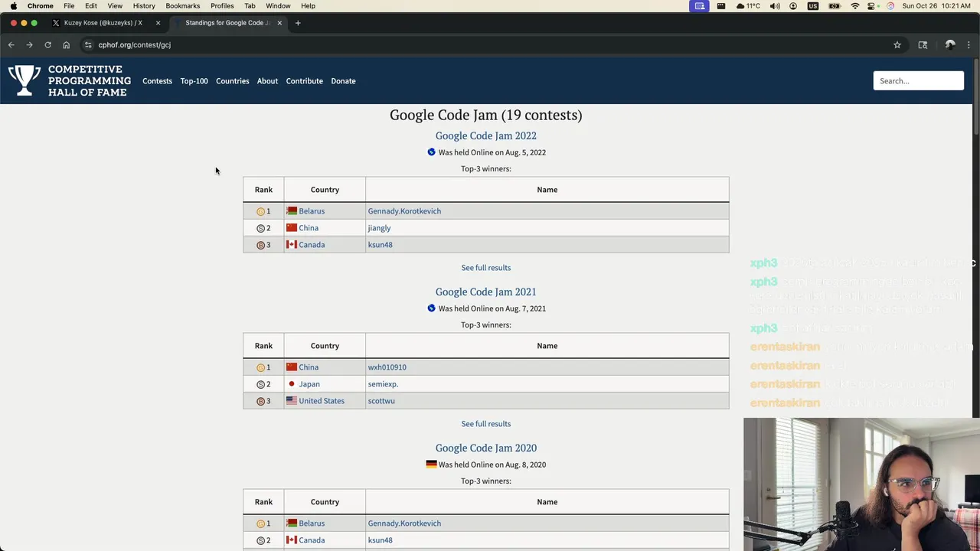Click Japan country link

coord(309,384)
